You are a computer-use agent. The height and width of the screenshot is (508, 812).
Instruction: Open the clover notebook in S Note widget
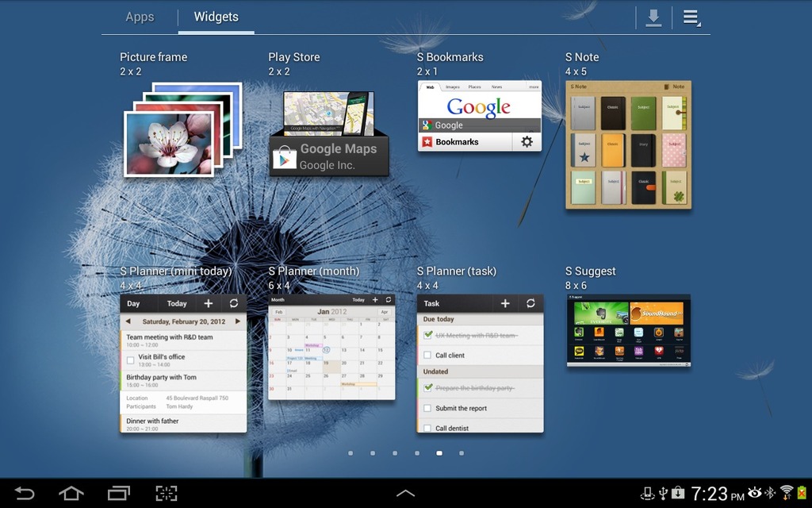click(x=674, y=187)
